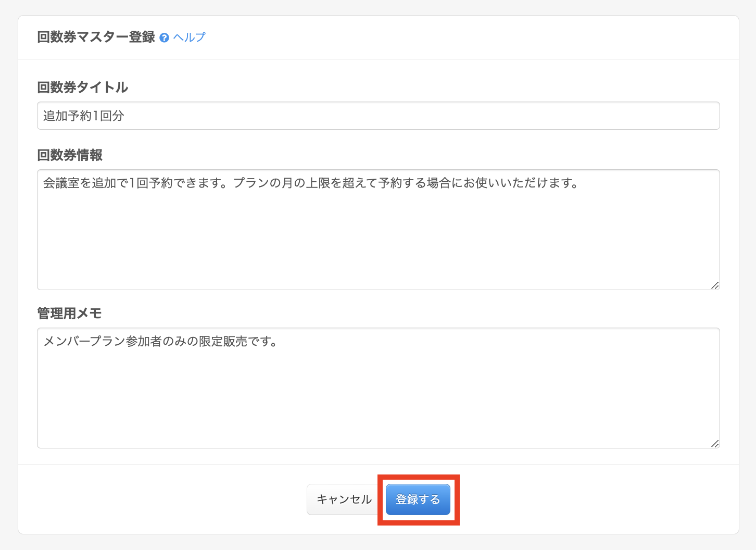Place cursor in the 追加予約1回分 text
The image size is (756, 550).
[x=83, y=116]
